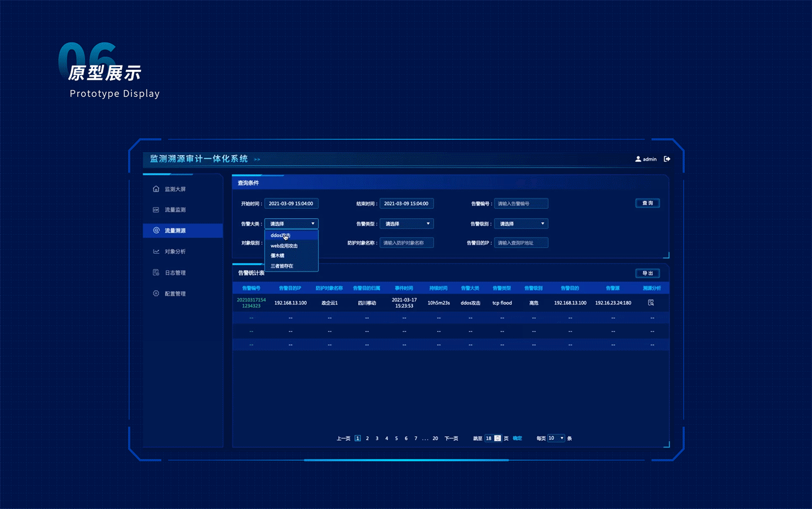Click the admin user icon
Screen dimensions: 812x509
click(x=638, y=159)
